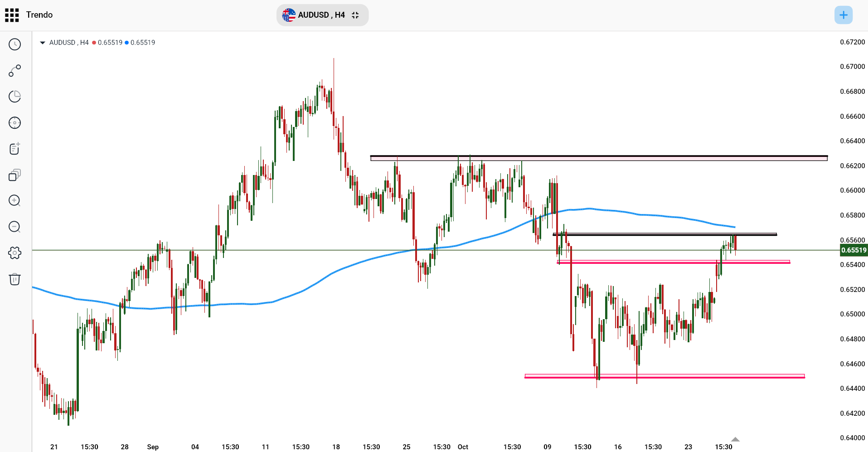Viewport: 868px width, 452px height.
Task: Open the apps grid menu
Action: coord(12,15)
